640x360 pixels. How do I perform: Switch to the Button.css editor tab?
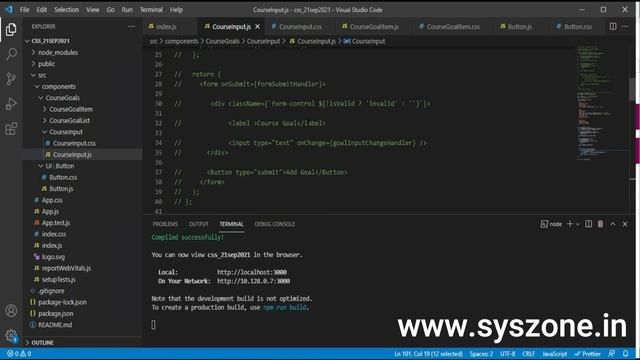[578, 27]
